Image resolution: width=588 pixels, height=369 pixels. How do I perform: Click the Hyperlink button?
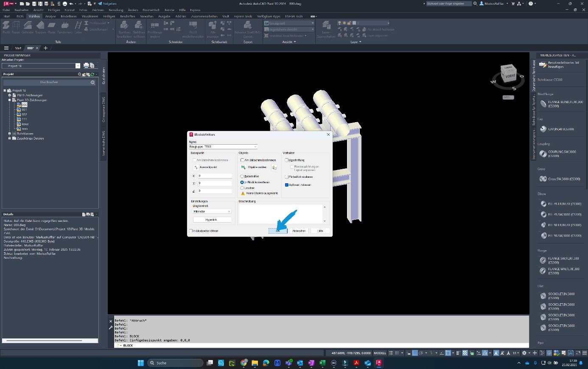click(212, 220)
